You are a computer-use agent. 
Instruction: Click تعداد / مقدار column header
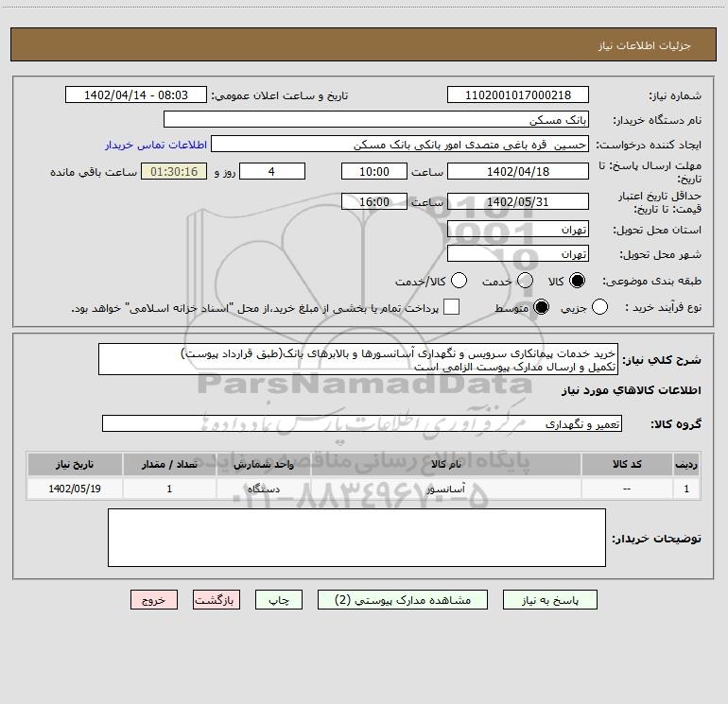169,465
